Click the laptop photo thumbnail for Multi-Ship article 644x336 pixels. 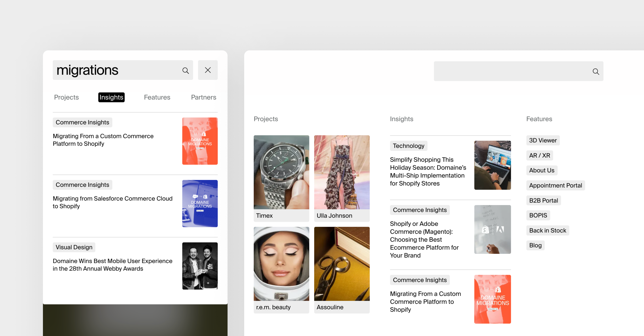(x=492, y=165)
